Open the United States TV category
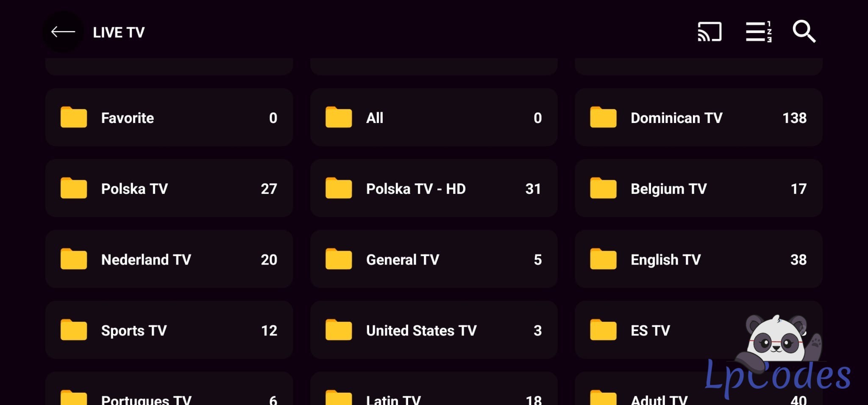The width and height of the screenshot is (868, 405). 433,330
